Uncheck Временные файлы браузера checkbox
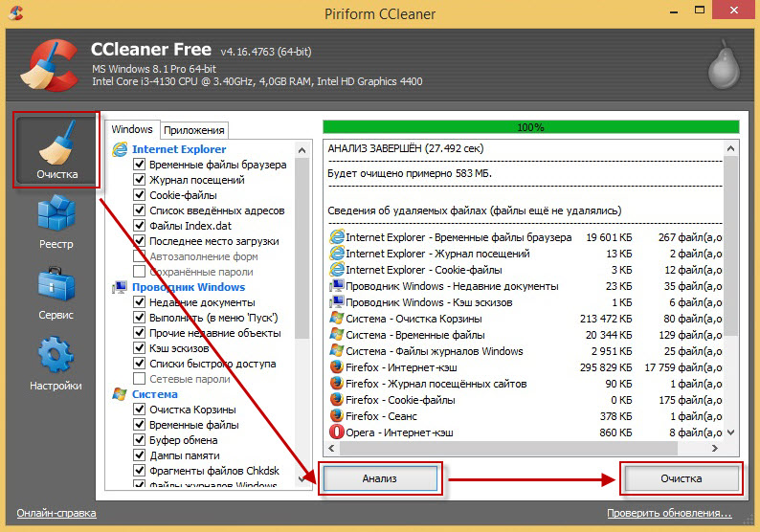The height and width of the screenshot is (532, 760). point(140,165)
